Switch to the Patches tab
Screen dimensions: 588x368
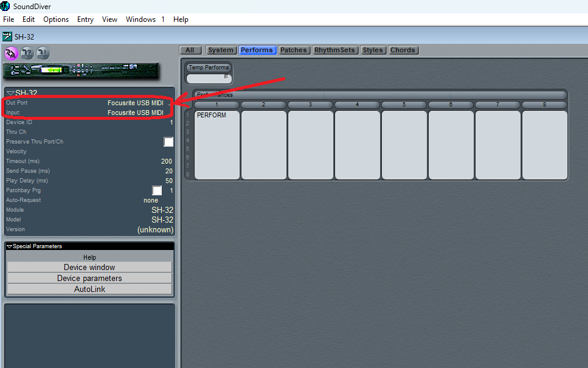[294, 50]
